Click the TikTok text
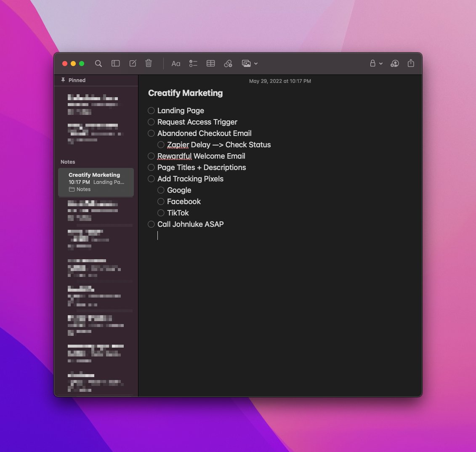 click(178, 213)
